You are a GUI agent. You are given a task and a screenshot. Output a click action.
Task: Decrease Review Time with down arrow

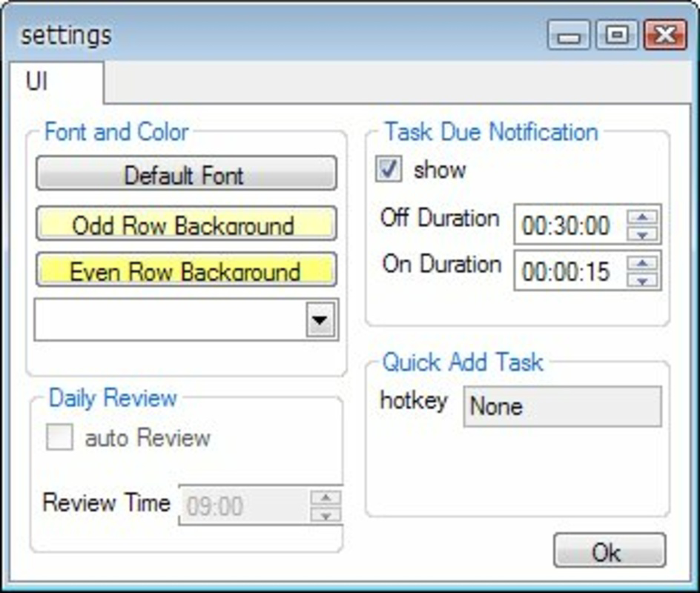[x=326, y=514]
